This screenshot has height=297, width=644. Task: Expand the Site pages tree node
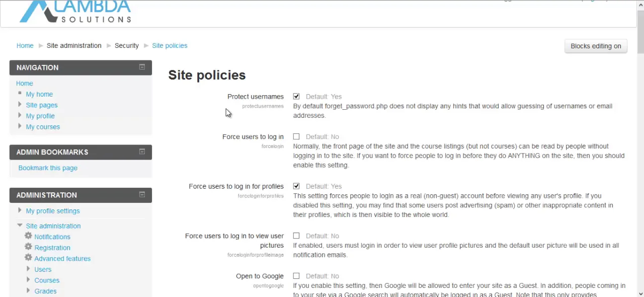pos(20,104)
